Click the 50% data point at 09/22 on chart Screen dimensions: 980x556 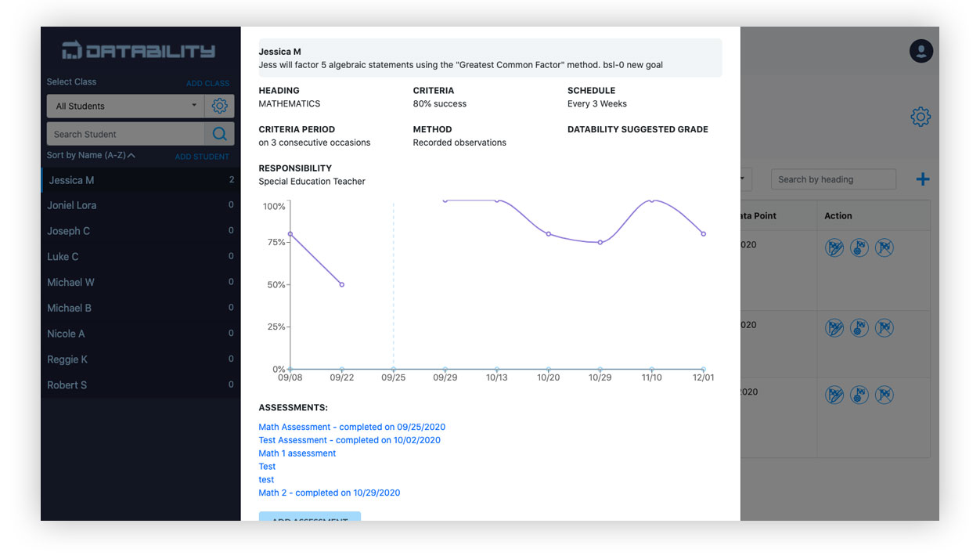coord(342,284)
